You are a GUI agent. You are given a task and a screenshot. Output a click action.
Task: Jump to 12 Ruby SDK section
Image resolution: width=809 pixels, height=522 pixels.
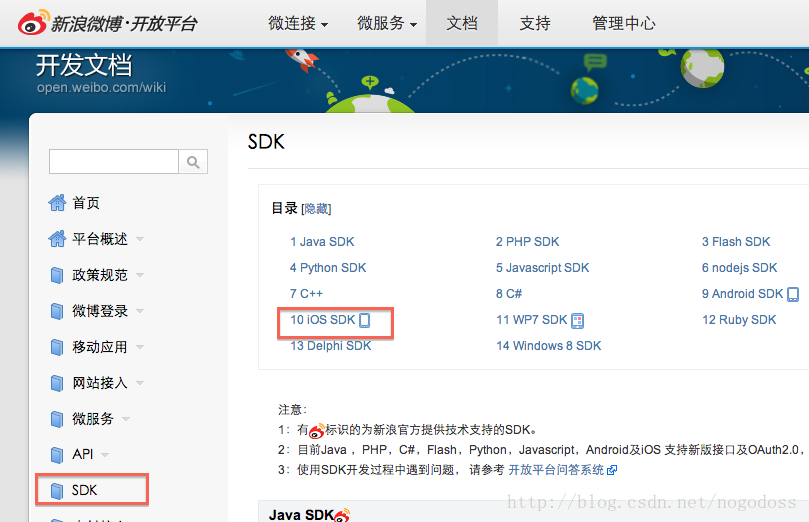739,320
